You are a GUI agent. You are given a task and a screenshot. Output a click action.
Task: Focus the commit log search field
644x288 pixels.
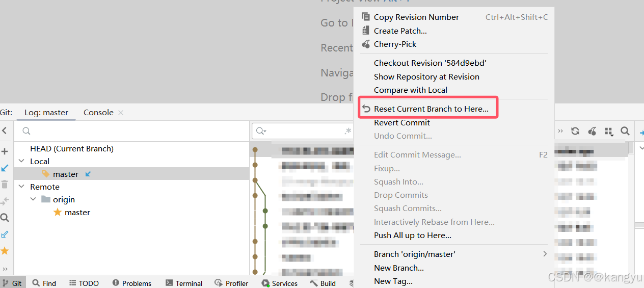point(303,131)
